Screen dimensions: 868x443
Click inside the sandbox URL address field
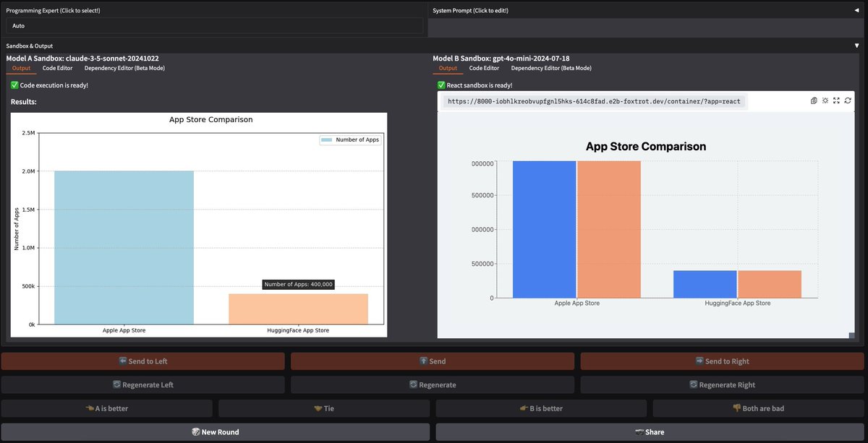593,100
